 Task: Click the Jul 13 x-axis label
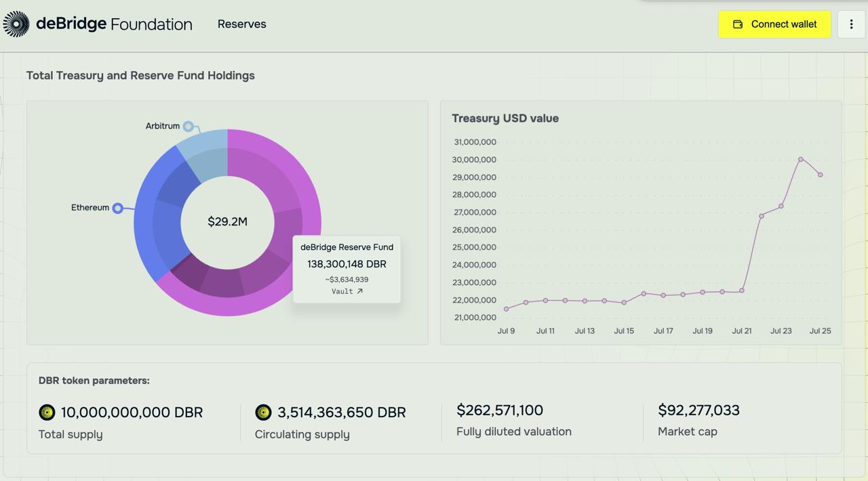coord(585,331)
